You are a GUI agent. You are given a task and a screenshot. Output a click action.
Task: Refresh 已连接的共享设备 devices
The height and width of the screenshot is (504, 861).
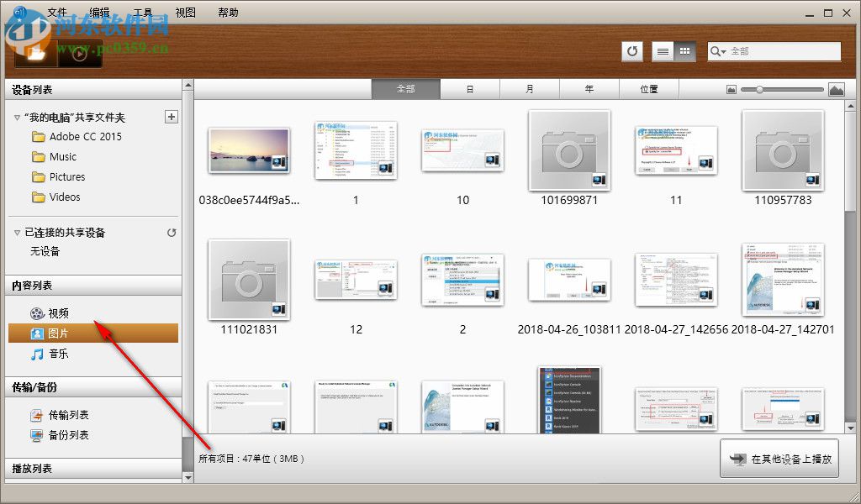(x=172, y=233)
